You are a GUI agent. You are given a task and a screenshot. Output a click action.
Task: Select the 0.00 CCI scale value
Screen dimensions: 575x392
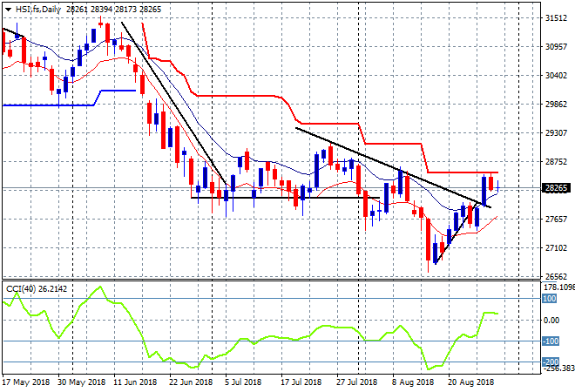point(551,320)
